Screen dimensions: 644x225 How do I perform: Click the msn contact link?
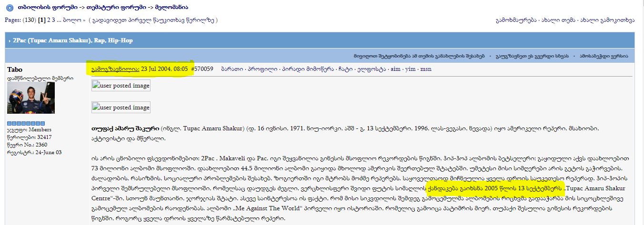pos(426,69)
